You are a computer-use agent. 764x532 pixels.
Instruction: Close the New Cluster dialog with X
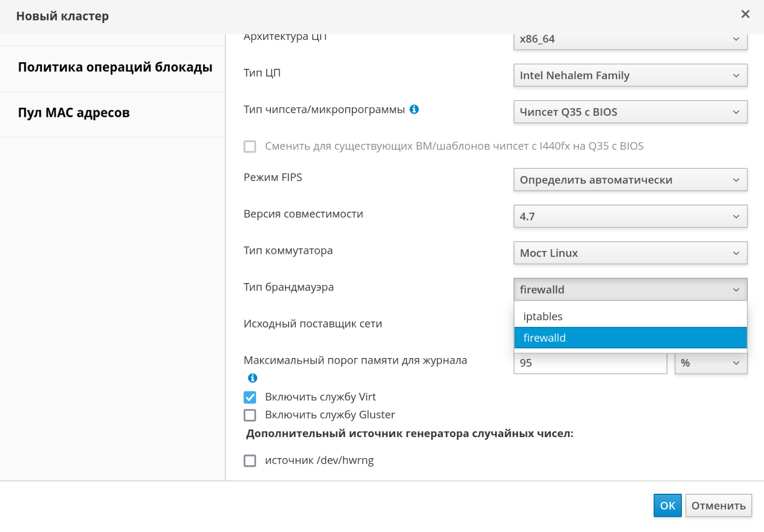pos(745,14)
